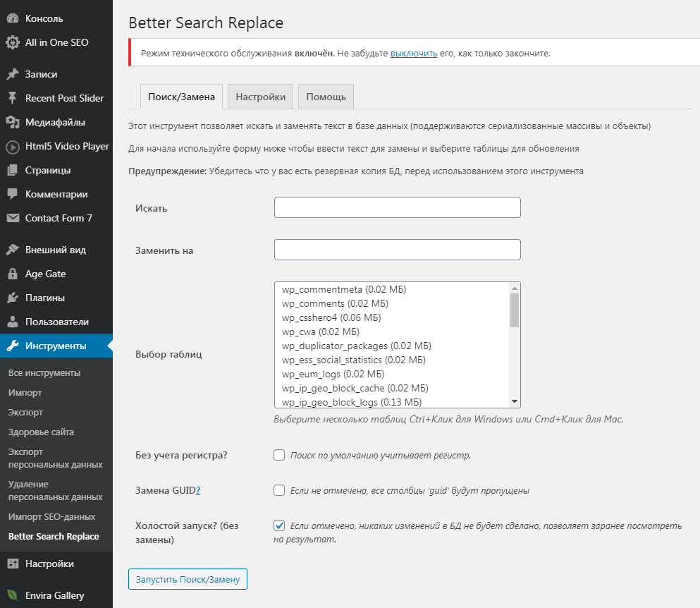
Task: Open the Экспорт submenu item
Action: coord(25,412)
